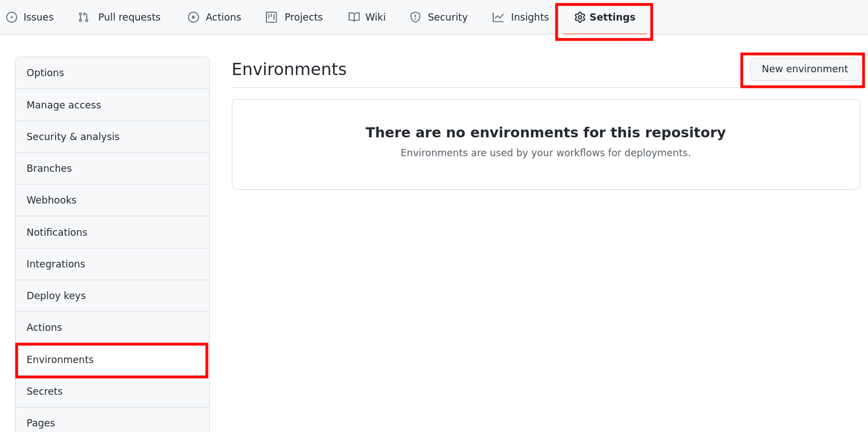Click the Settings gear icon
Viewport: 868px width, 432px height.
click(x=579, y=17)
